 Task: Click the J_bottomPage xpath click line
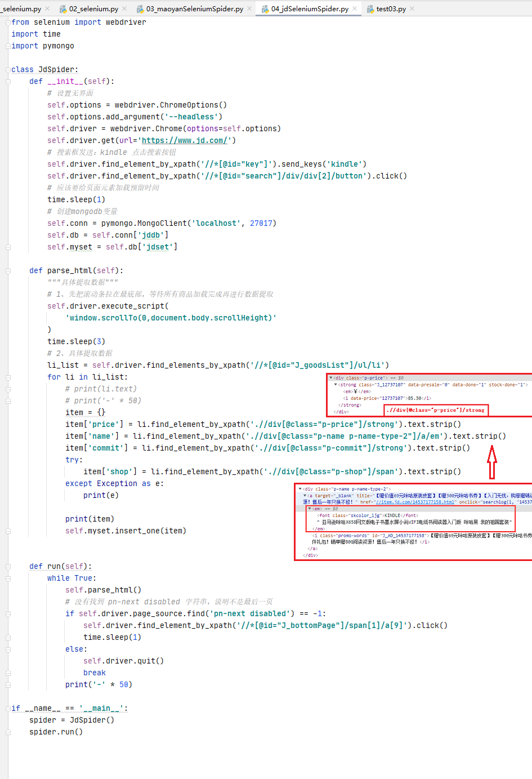pos(265,625)
